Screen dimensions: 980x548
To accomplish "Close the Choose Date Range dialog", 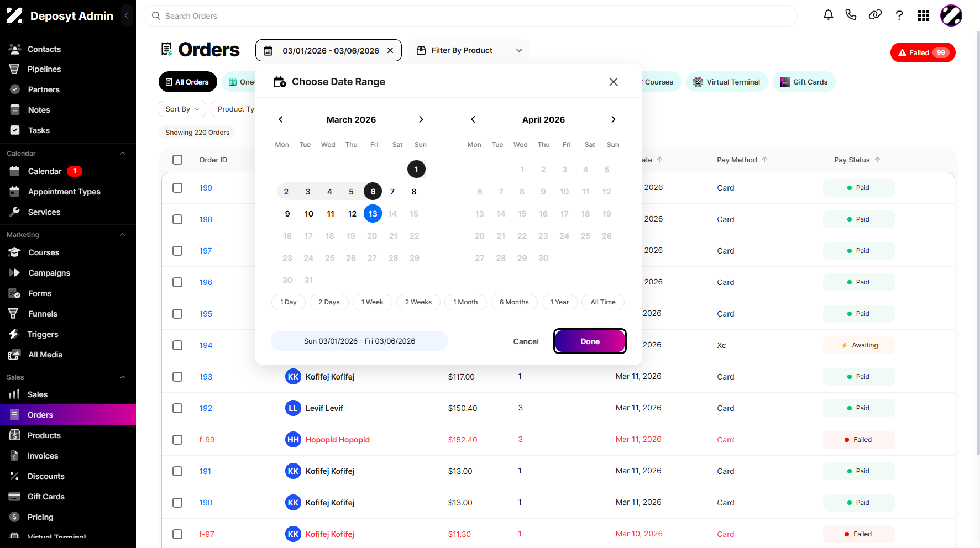I will 614,82.
